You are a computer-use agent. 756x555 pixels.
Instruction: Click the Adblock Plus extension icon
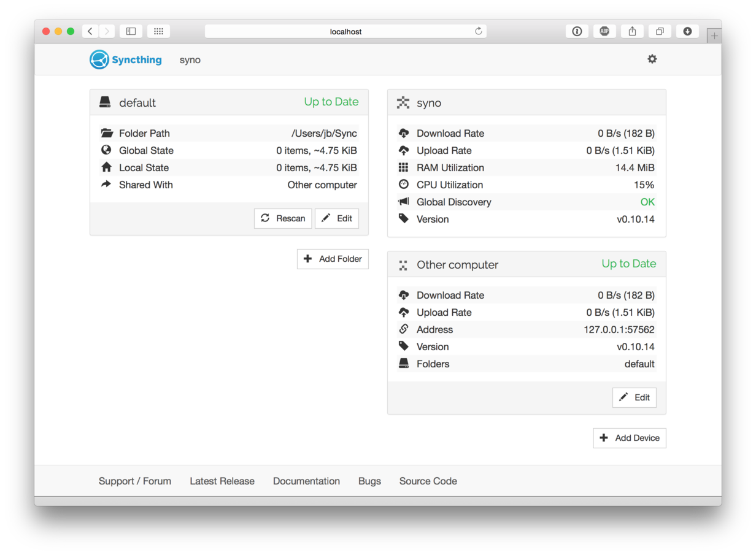[604, 31]
